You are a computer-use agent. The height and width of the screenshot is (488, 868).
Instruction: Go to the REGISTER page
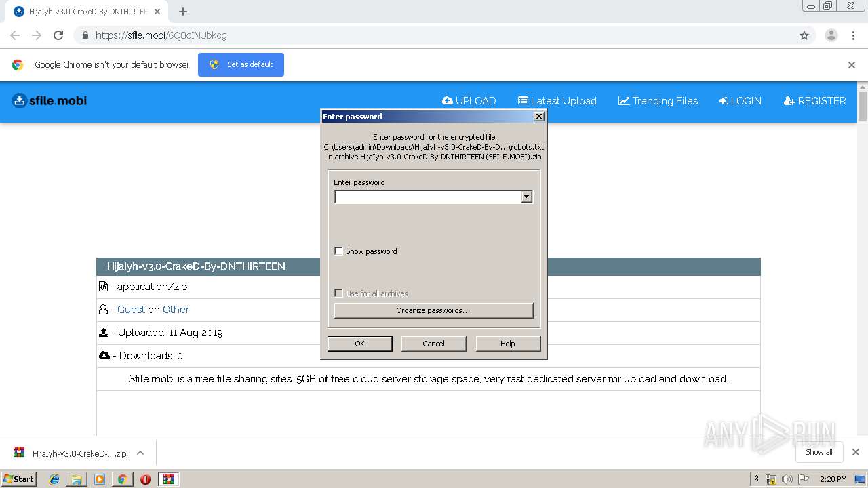(x=814, y=101)
